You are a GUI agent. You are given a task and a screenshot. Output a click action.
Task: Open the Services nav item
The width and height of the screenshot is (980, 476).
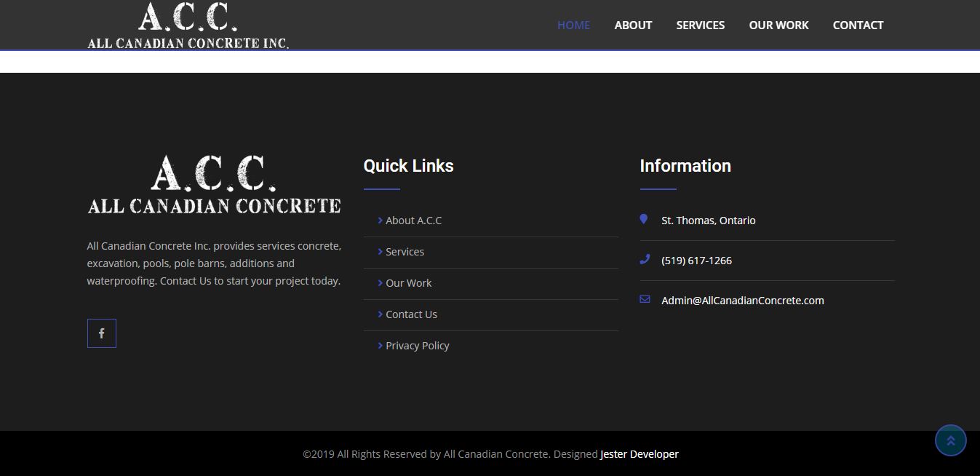click(701, 25)
